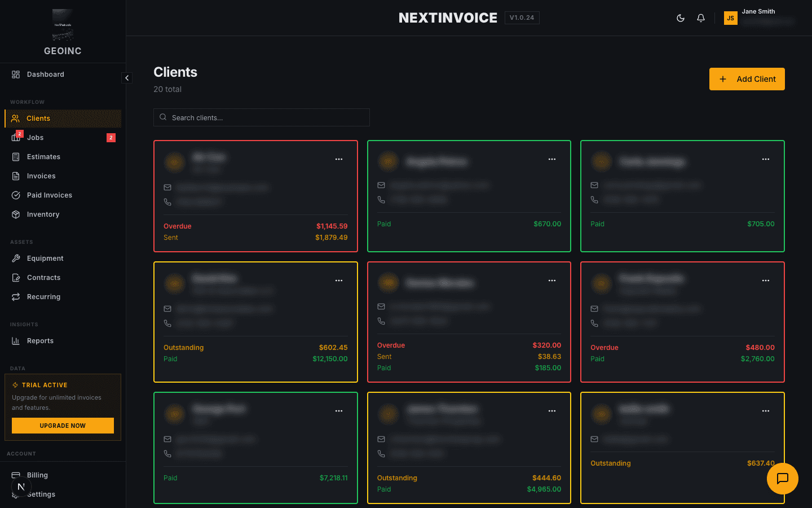Click the V1.0.24 version badge
Image resolution: width=812 pixels, height=508 pixels.
(522, 18)
